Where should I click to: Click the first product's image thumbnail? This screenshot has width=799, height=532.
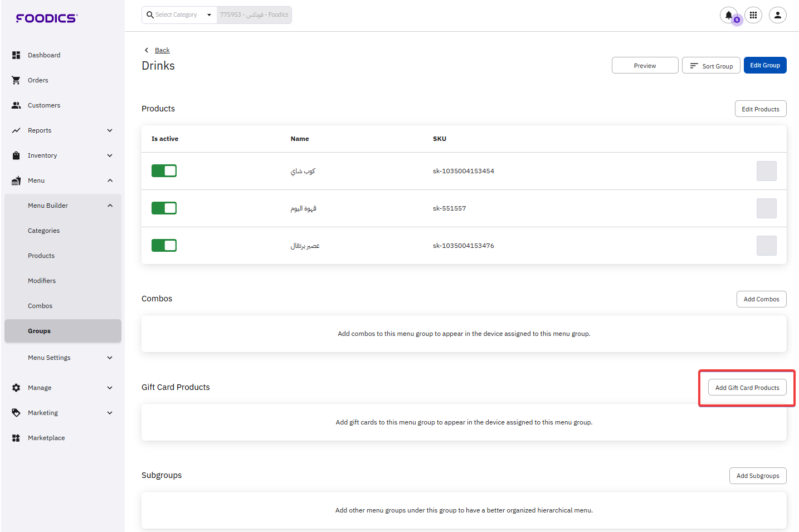(766, 171)
